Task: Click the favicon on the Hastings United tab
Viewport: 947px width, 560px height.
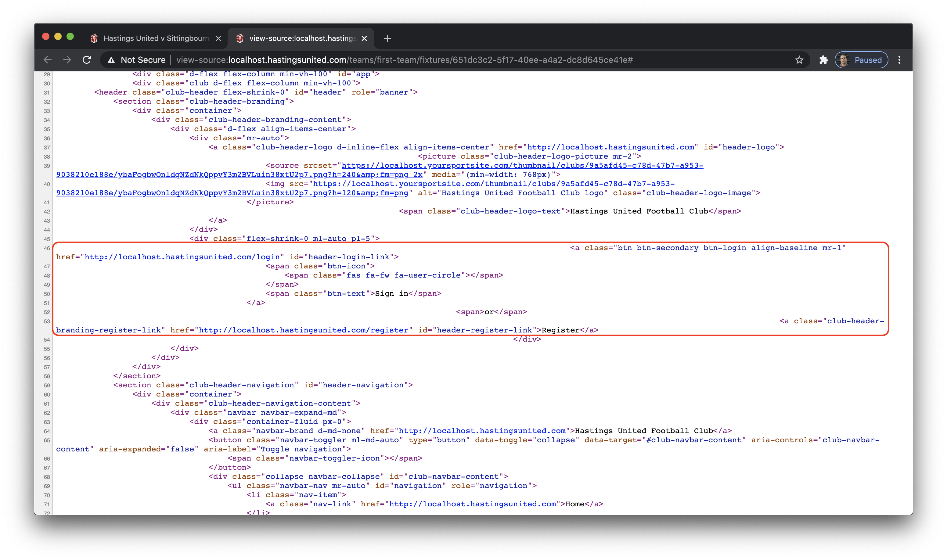Action: coord(94,38)
